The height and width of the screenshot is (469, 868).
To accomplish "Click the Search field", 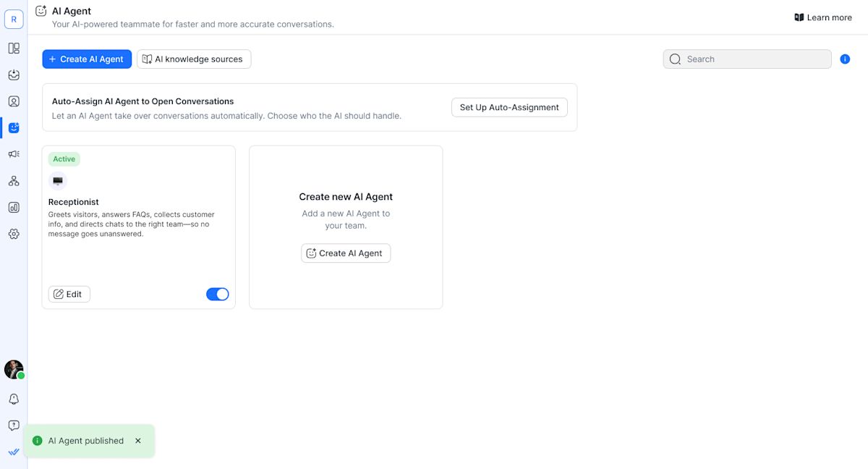I will tap(746, 59).
